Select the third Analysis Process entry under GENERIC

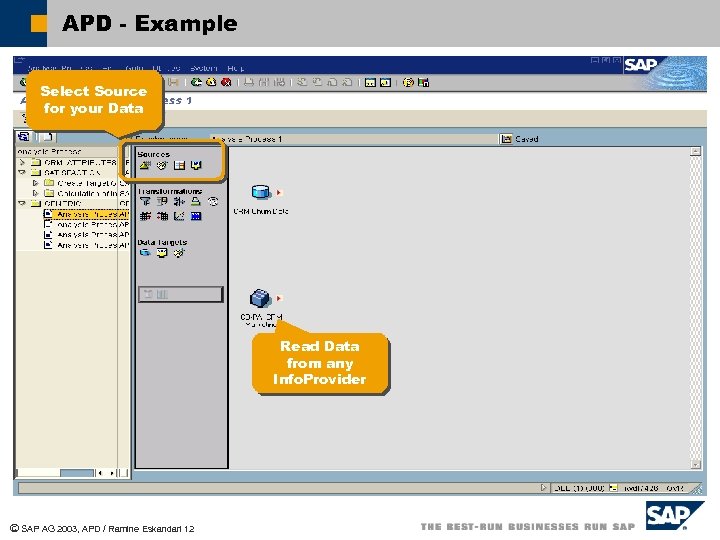[86, 235]
